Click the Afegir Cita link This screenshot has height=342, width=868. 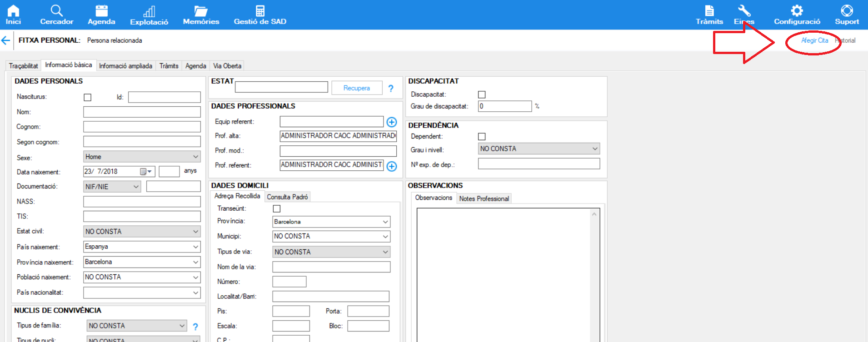814,40
